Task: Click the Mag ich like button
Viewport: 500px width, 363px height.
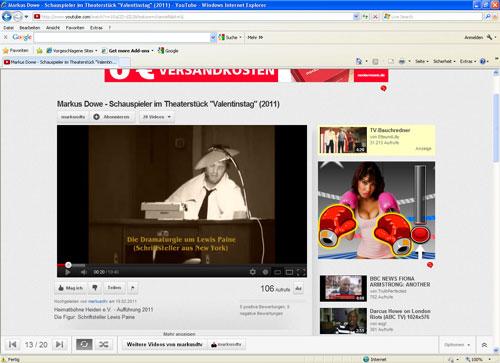Action: tap(71, 288)
